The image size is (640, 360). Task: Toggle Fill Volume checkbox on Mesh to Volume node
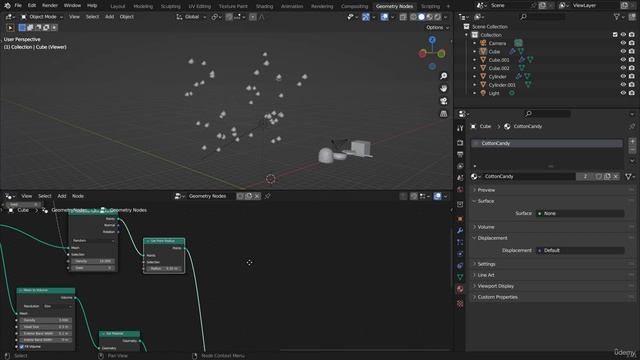(22, 347)
